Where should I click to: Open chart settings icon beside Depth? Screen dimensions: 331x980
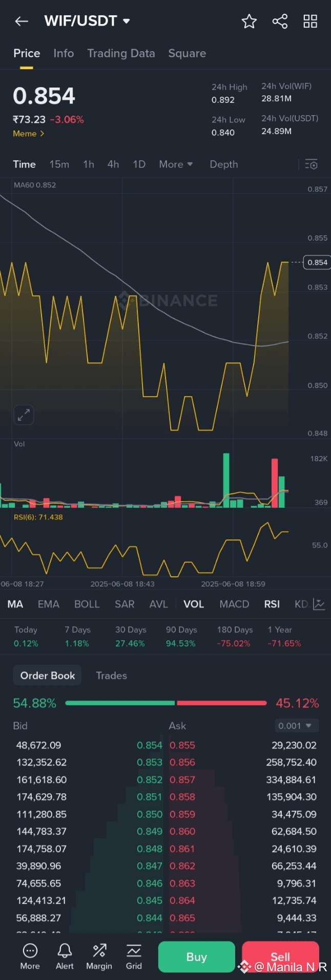(x=311, y=164)
